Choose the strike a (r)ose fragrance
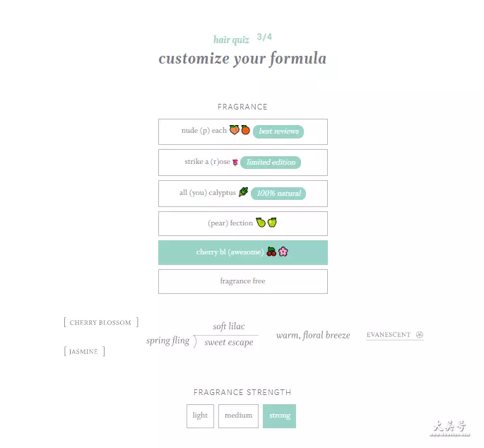This screenshot has height=448, width=484. 243,163
